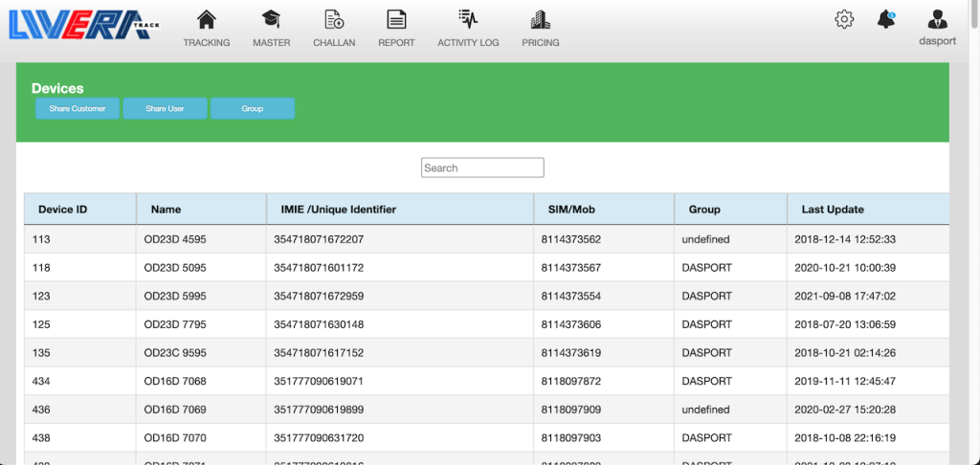
Task: Select the row for OD23D 4595
Action: [x=174, y=239]
